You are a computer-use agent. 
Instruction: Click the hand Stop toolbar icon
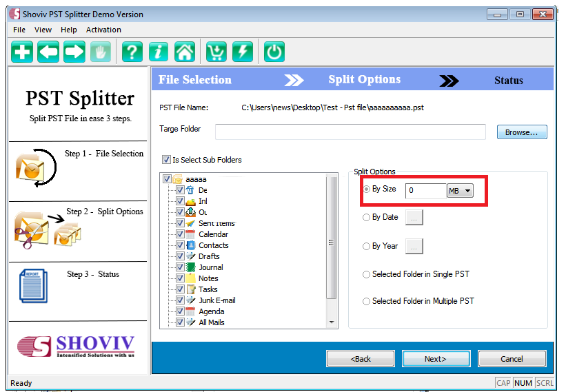[x=101, y=52]
